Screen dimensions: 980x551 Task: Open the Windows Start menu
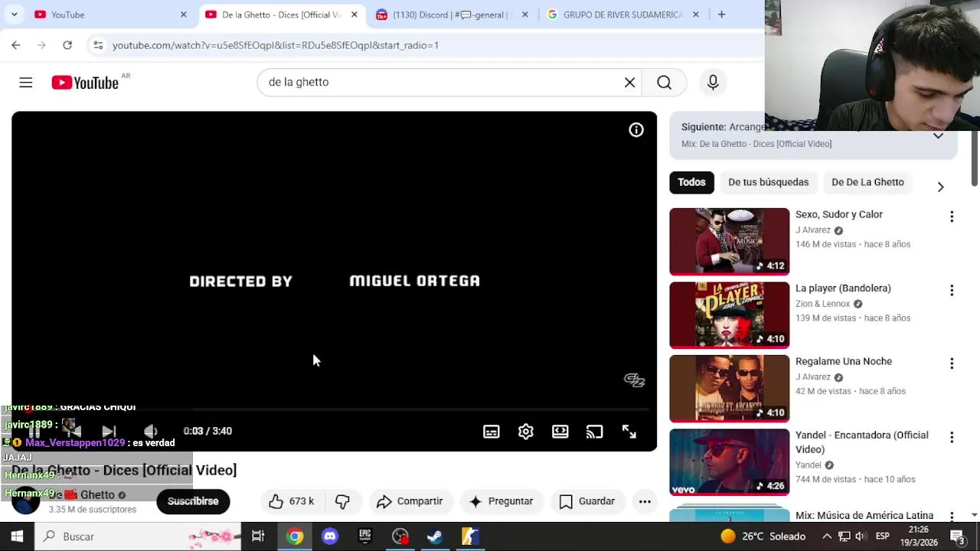[17, 536]
